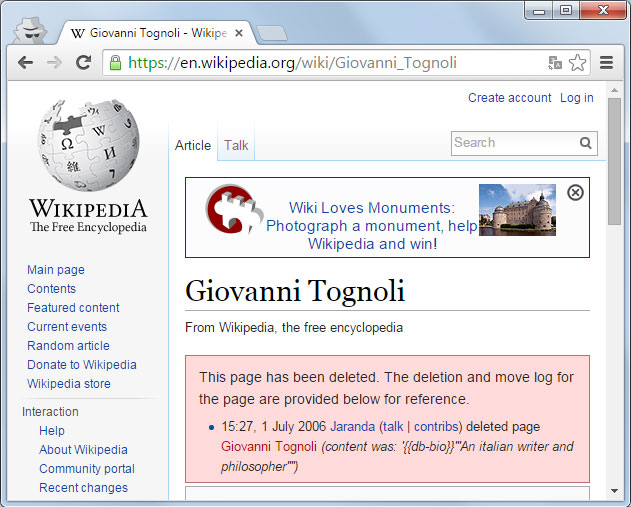Switch to the Talk tab

[x=236, y=145]
